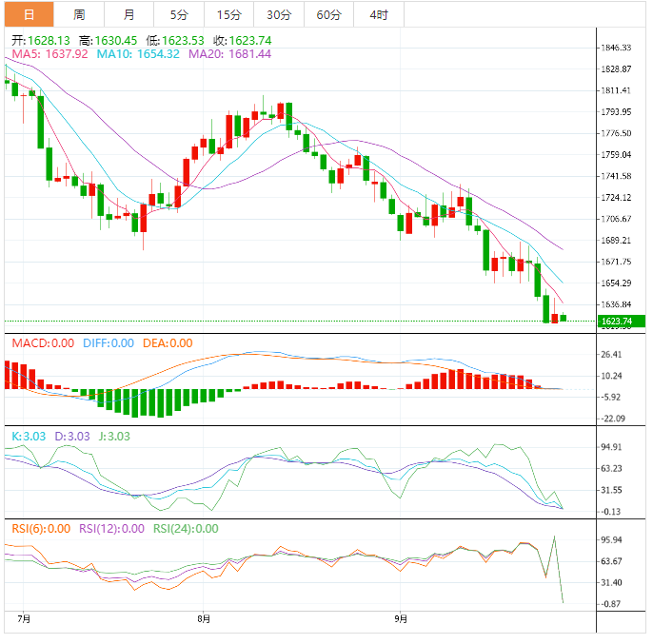
Task: Click the 10.24 MACD axis value
Action: pyautogui.click(x=611, y=376)
